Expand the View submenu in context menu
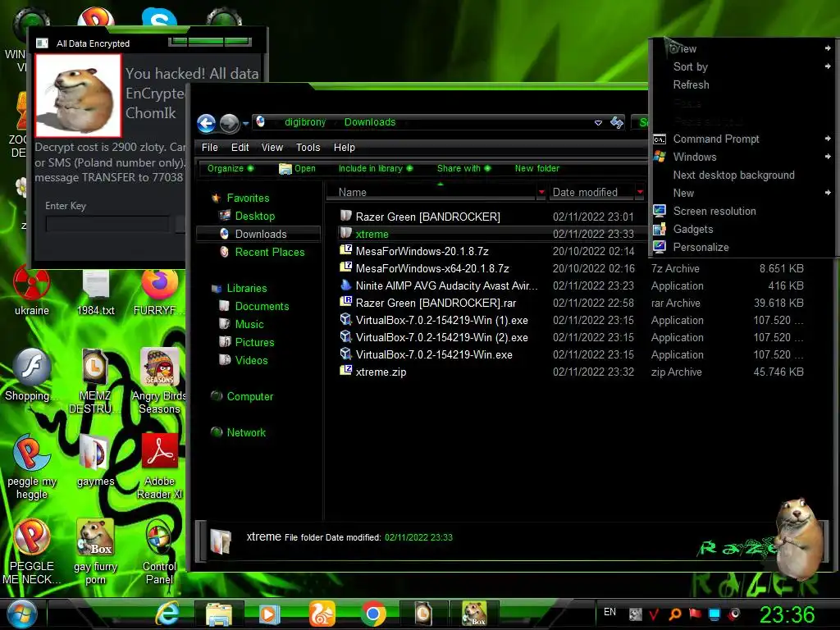 pos(745,48)
